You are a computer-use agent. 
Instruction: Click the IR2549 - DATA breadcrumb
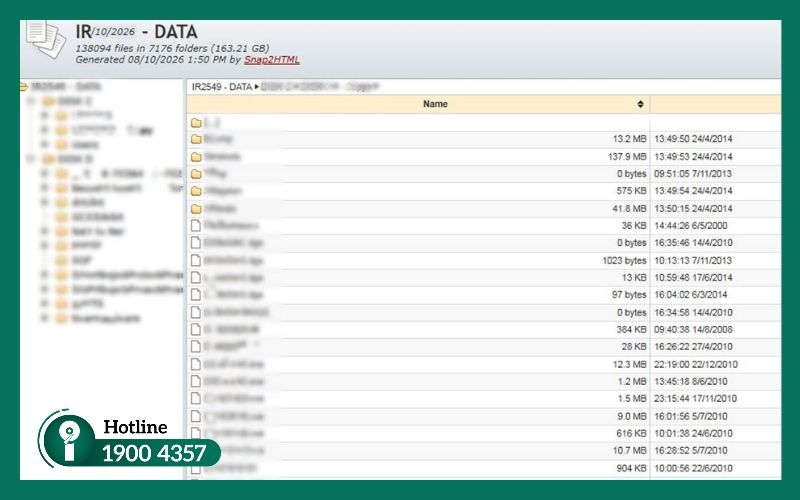tap(222, 87)
